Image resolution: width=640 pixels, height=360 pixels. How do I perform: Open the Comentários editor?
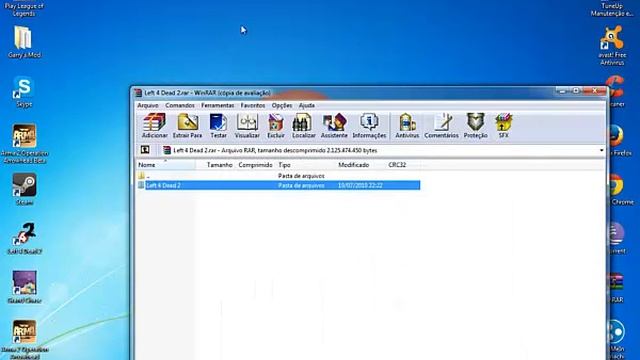pos(441,126)
